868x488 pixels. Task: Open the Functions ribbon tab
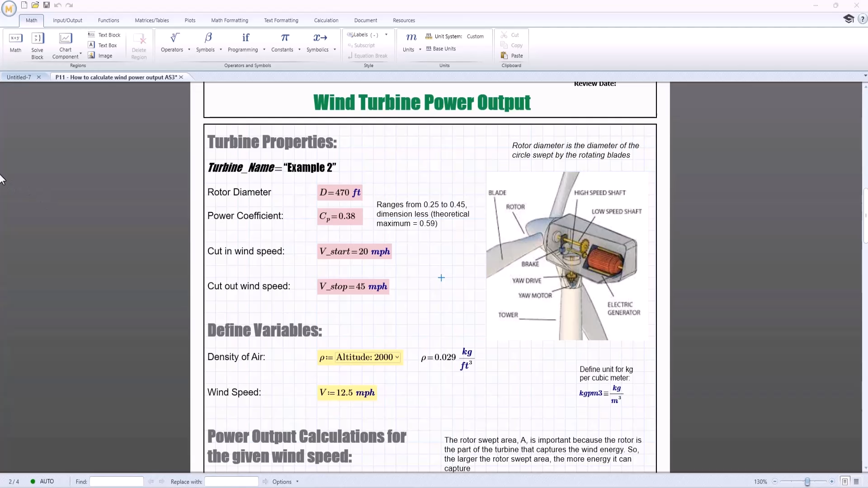(108, 20)
